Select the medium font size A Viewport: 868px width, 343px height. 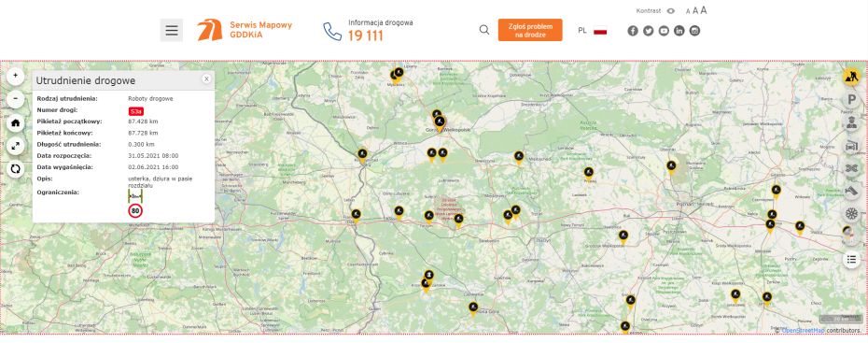[x=695, y=10]
